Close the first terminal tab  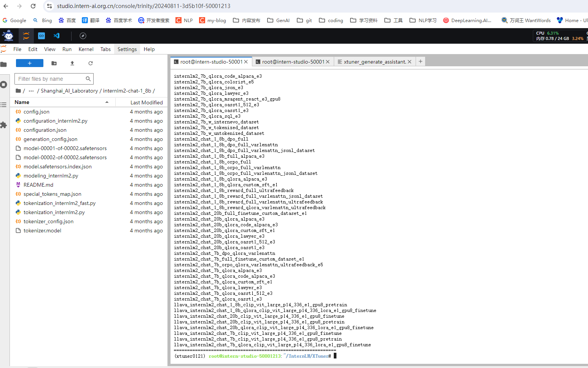point(246,62)
